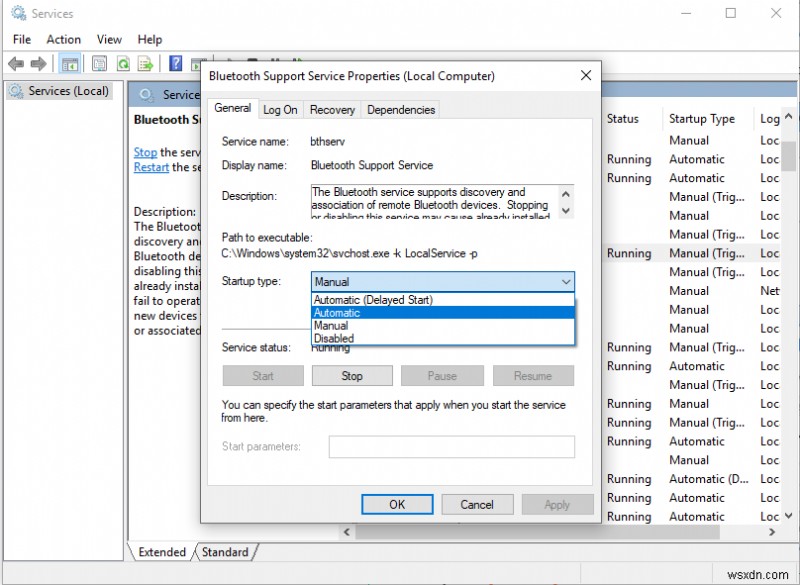The image size is (800, 585).
Task: Click the Refresh toolbar icon
Action: (x=122, y=63)
